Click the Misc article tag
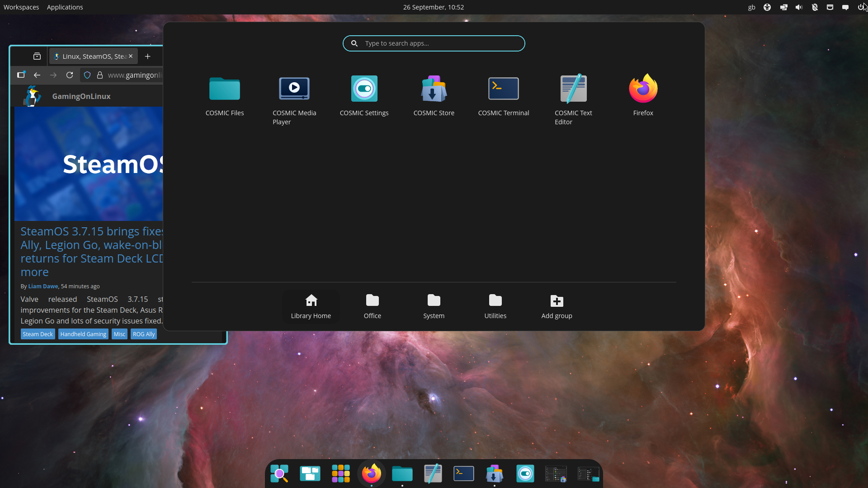 click(119, 334)
